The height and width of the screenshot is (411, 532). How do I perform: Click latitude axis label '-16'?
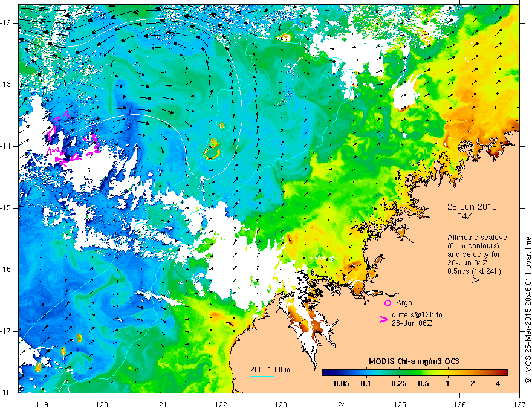[x=6, y=270]
